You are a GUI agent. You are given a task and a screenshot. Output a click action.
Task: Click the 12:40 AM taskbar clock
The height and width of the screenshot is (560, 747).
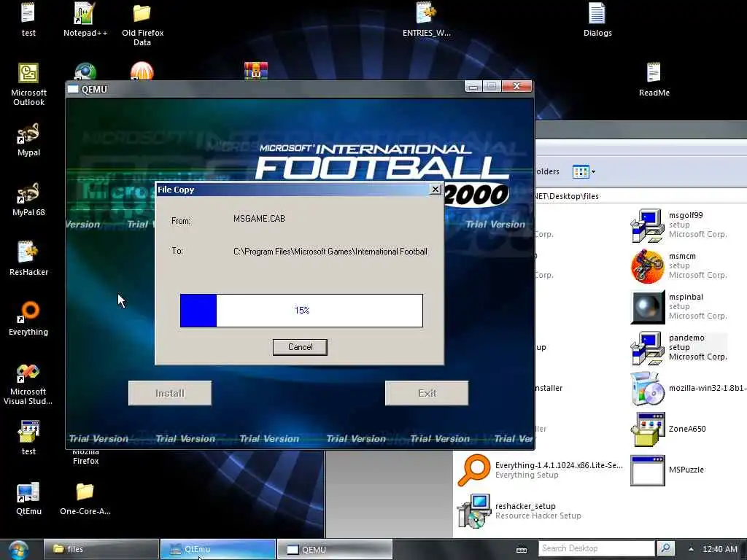pos(719,549)
